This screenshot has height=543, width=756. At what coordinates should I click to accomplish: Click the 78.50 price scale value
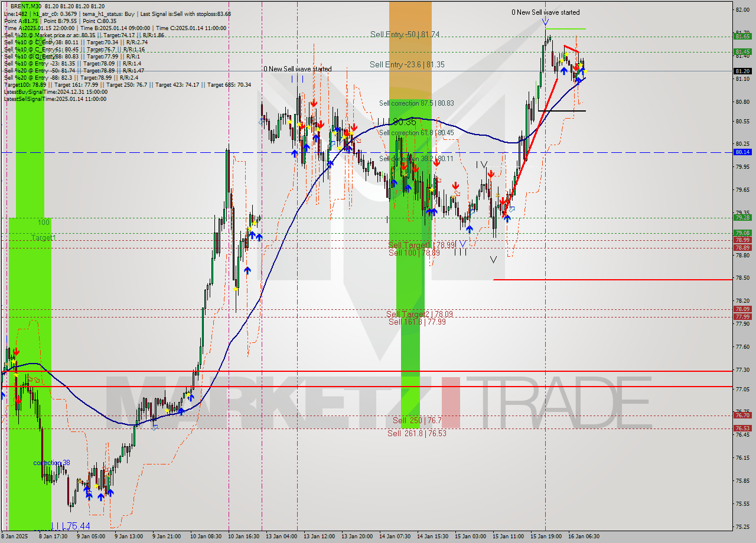pos(742,277)
